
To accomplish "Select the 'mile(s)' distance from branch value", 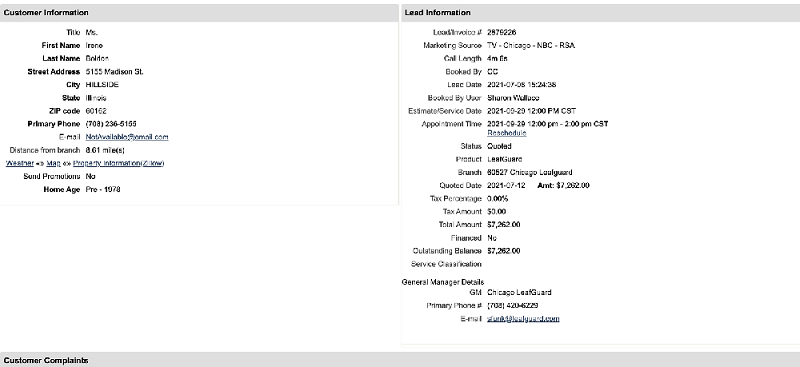I will click(105, 150).
